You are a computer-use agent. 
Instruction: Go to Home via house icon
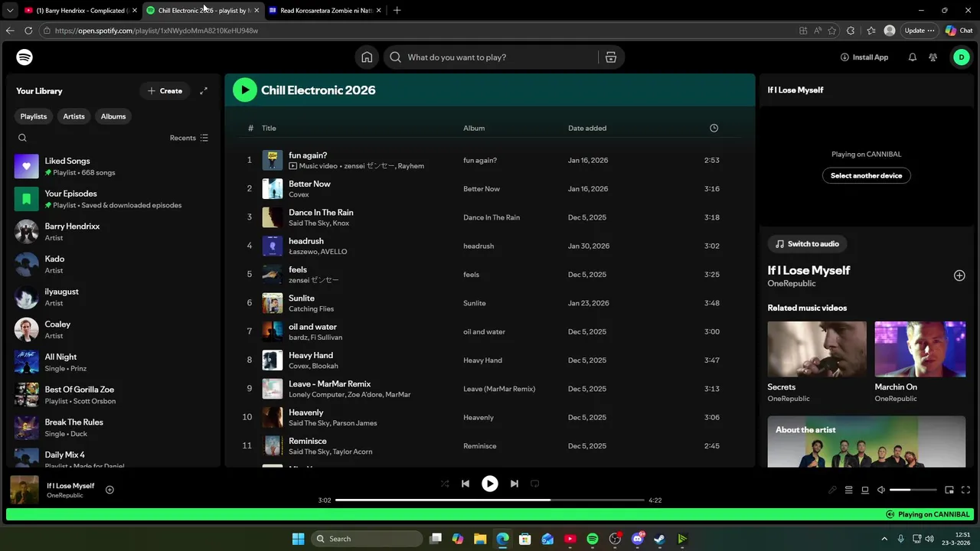[x=367, y=57]
